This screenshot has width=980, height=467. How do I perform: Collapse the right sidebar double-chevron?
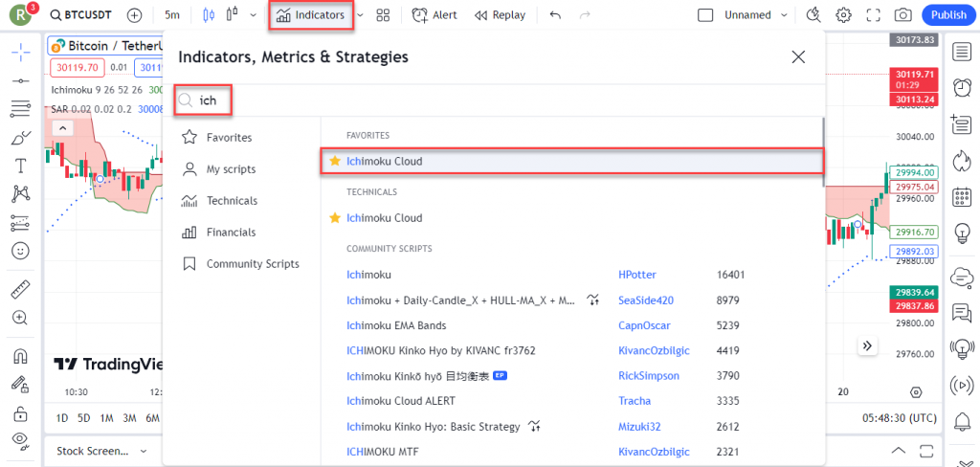[867, 345]
